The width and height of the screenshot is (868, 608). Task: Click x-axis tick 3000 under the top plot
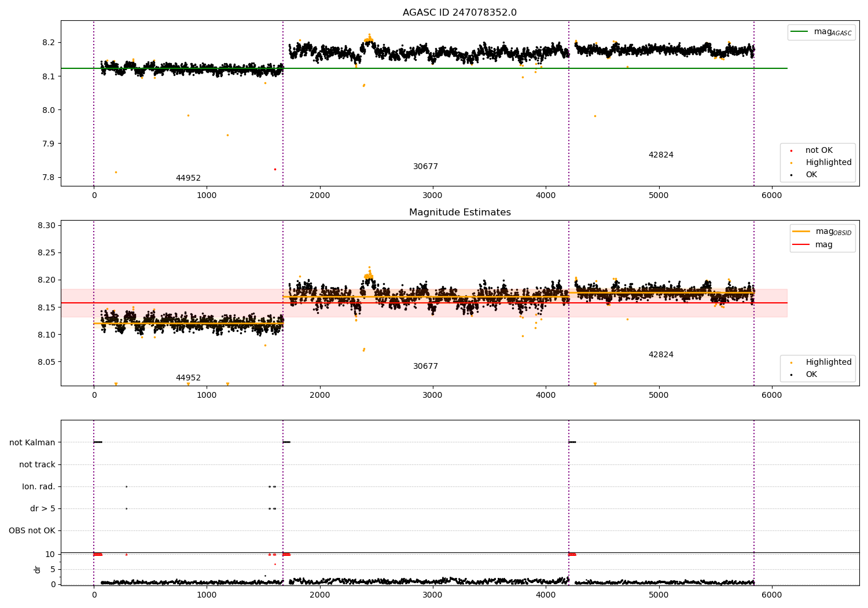pos(432,196)
